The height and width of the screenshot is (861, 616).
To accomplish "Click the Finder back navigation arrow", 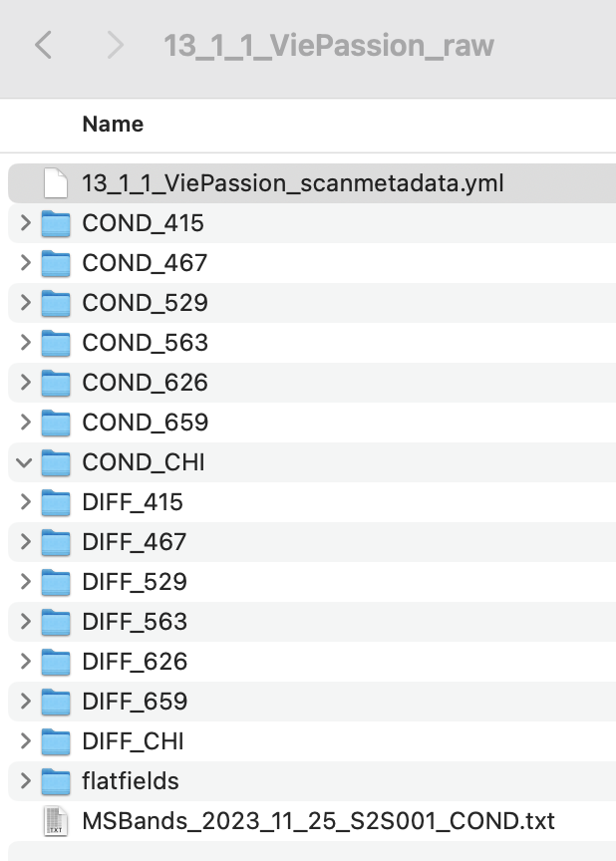I will (x=43, y=45).
